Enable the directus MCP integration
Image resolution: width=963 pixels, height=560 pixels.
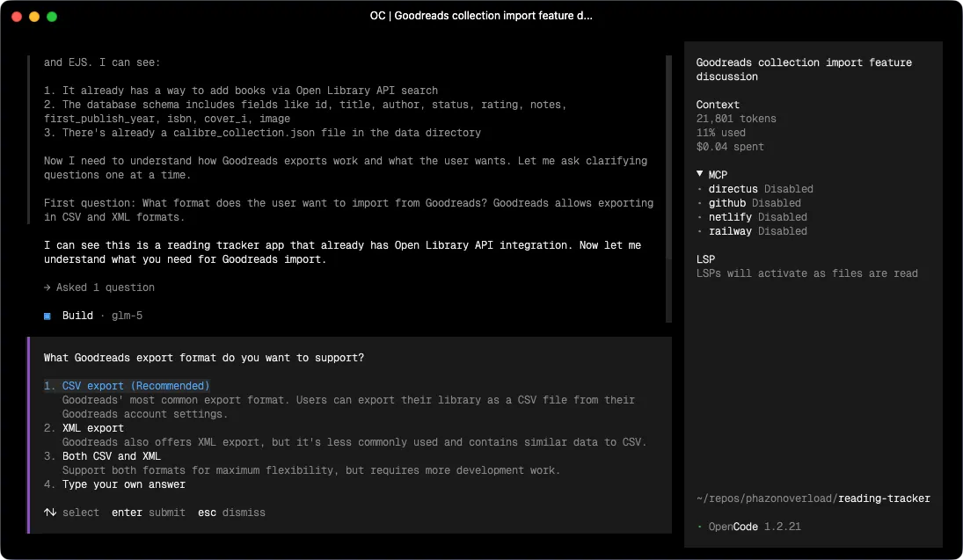point(733,188)
